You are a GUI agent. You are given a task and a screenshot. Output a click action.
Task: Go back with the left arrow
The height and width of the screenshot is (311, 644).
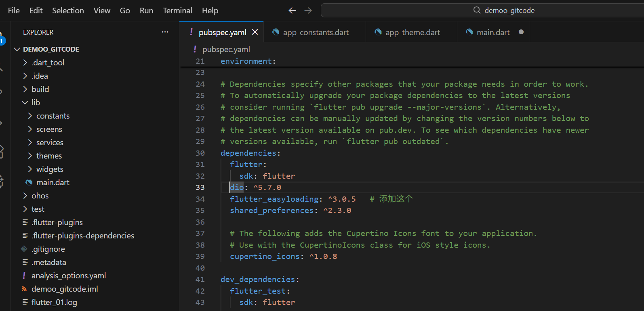pos(293,10)
